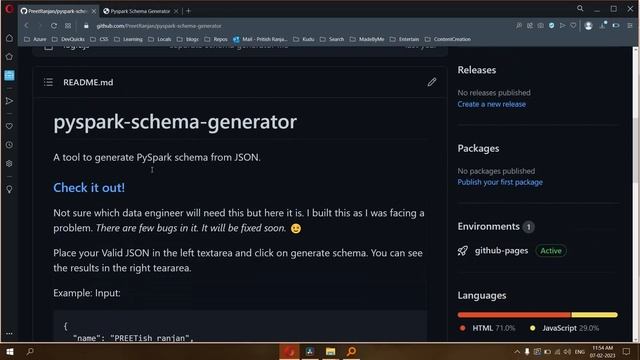This screenshot has height=360, width=640.
Task: Open the Speed Dial start page grid icon
Action: pyautogui.click(x=68, y=25)
